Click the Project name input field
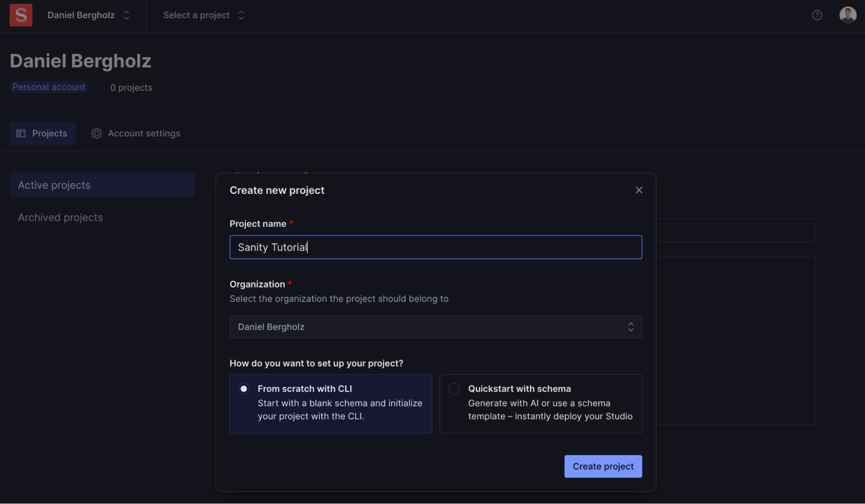This screenshot has height=504, width=865. 435,247
